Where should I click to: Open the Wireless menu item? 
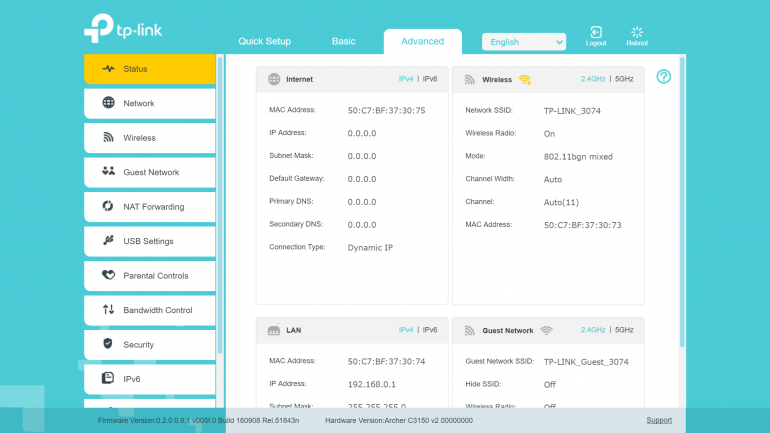pyautogui.click(x=150, y=137)
